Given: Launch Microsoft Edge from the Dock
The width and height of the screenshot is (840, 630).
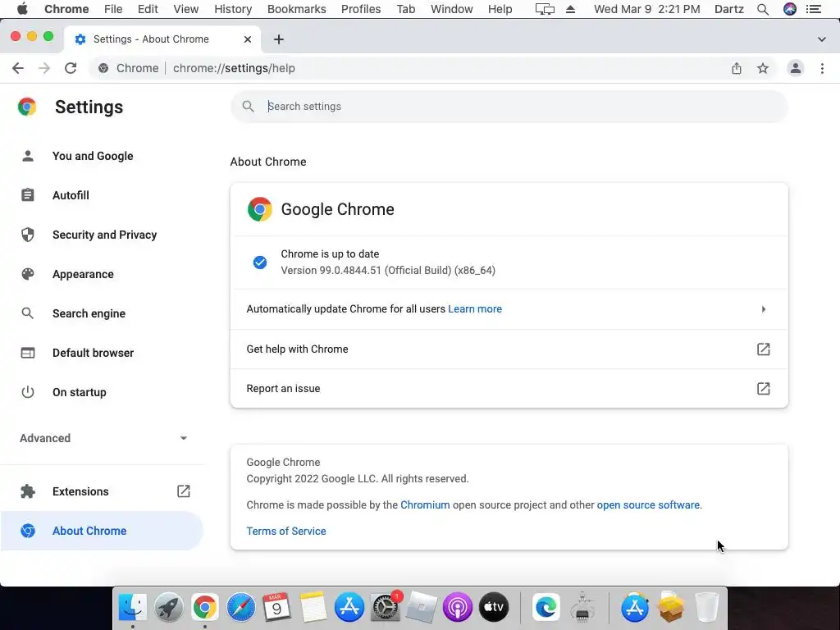Looking at the screenshot, I should 546,607.
